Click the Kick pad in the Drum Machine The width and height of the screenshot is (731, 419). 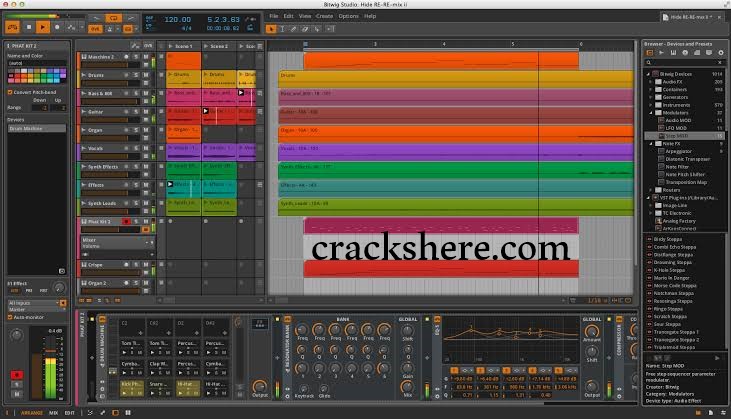click(x=132, y=388)
